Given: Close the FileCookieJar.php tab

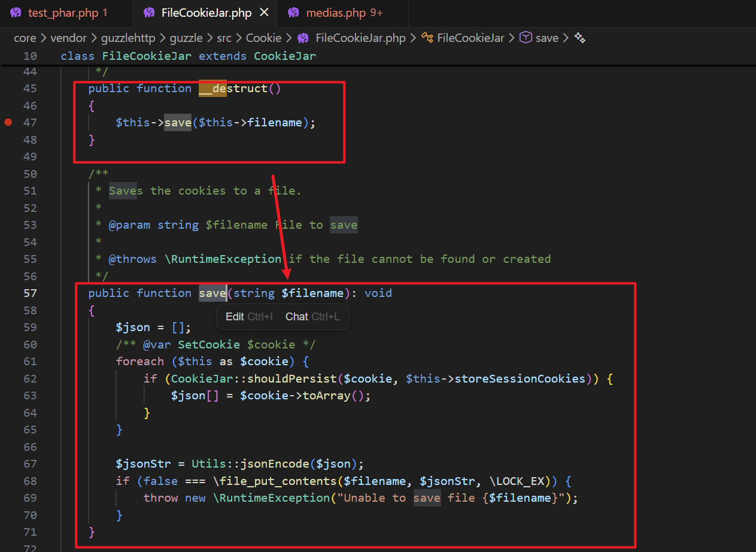Looking at the screenshot, I should coord(265,13).
